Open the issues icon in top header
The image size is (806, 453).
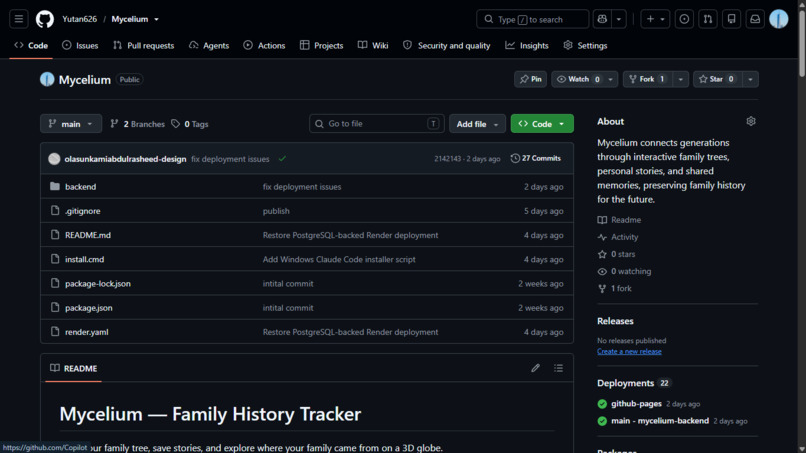click(684, 19)
